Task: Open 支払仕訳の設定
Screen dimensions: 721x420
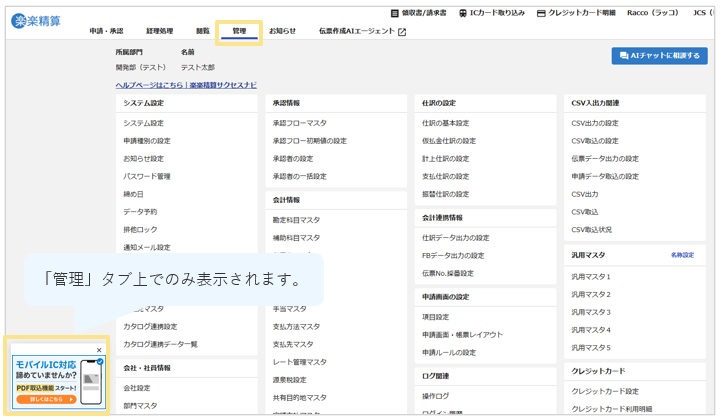Action: coord(446,177)
